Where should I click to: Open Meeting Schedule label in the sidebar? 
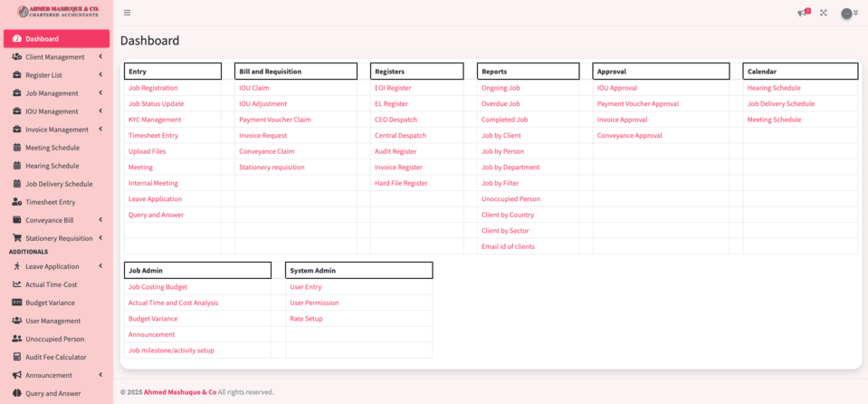click(x=52, y=148)
